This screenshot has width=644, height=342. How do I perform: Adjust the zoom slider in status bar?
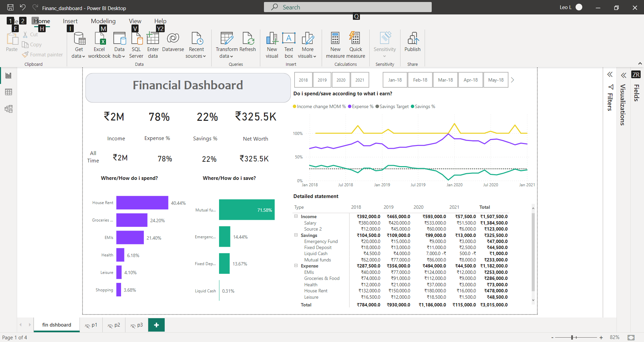point(572,337)
